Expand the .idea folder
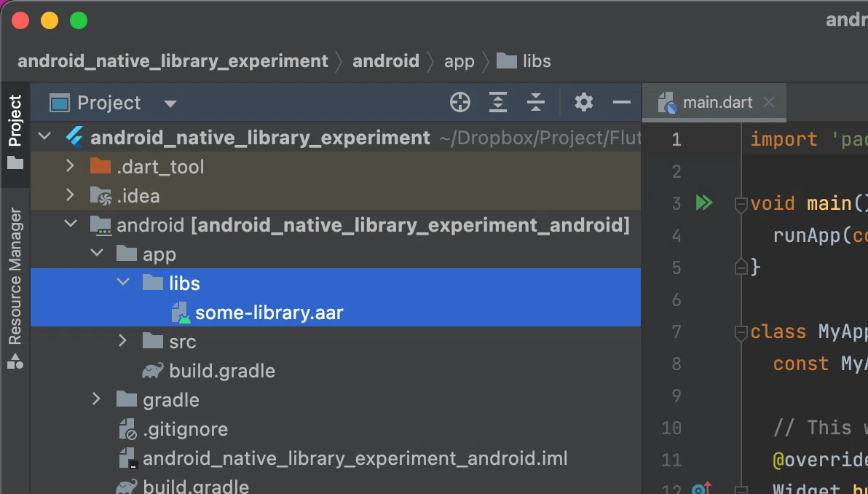 71,195
